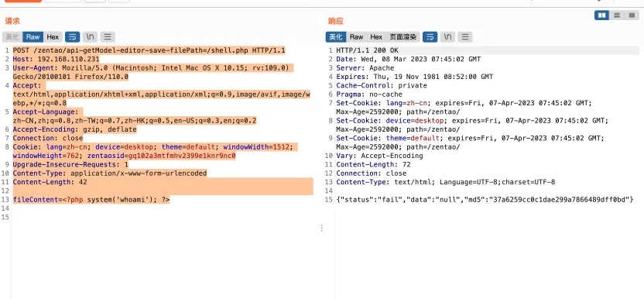The image size is (644, 299).
Task: Click the Content-Length: 72 line
Action: tap(373, 164)
